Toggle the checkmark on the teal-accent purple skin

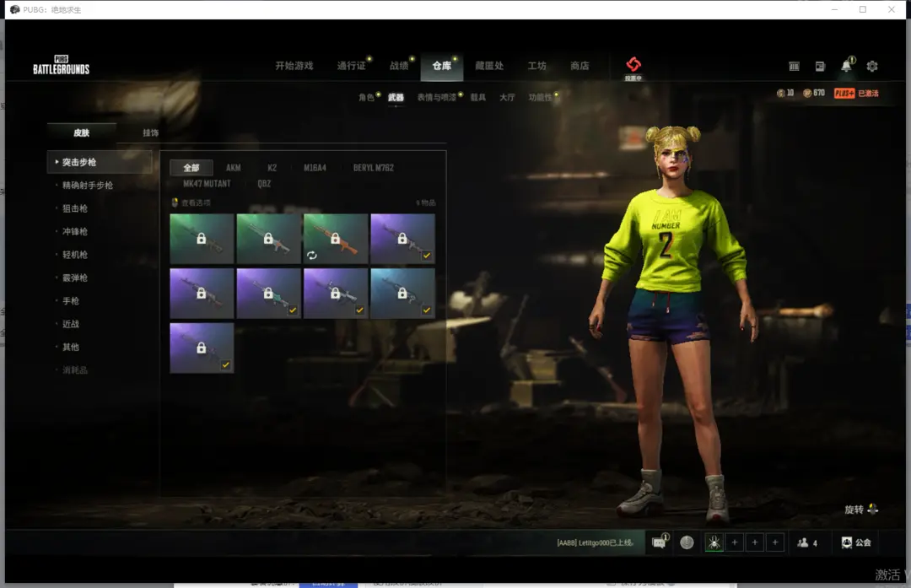(x=293, y=310)
